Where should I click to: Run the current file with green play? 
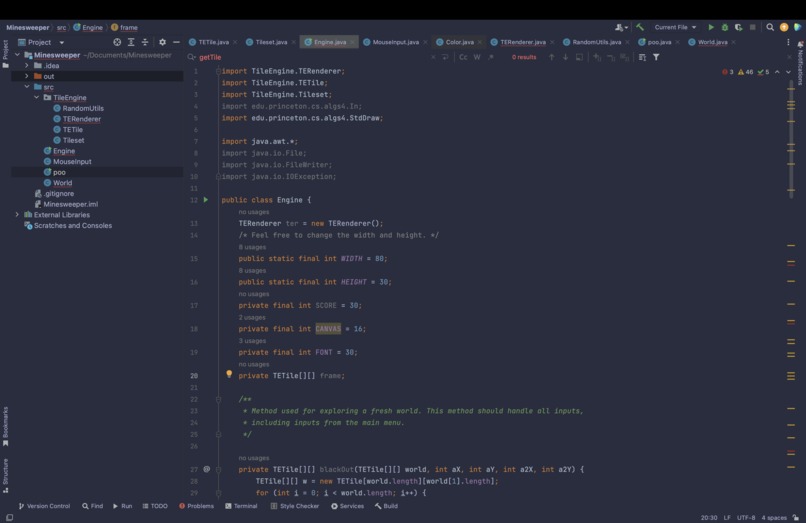711,27
